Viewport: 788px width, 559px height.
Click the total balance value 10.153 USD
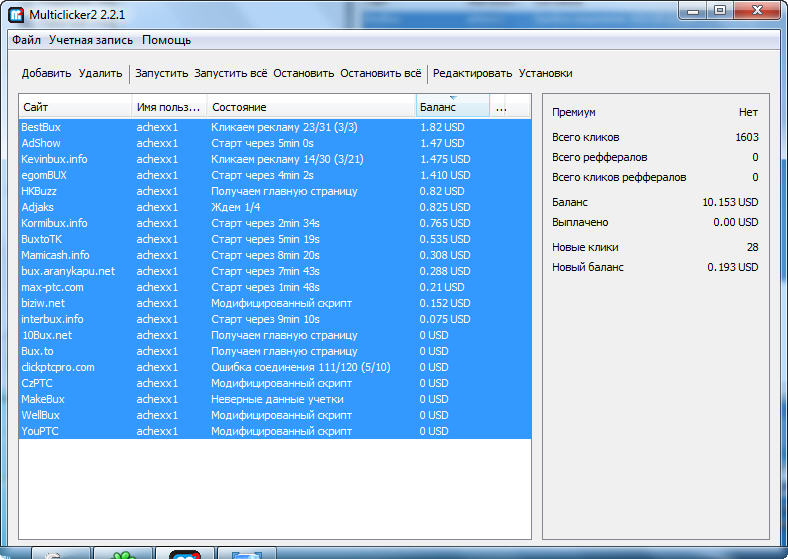[730, 202]
